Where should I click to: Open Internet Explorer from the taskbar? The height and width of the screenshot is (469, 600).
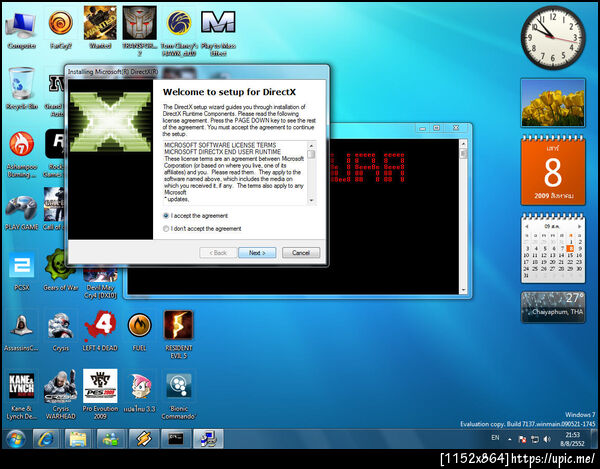click(46, 438)
